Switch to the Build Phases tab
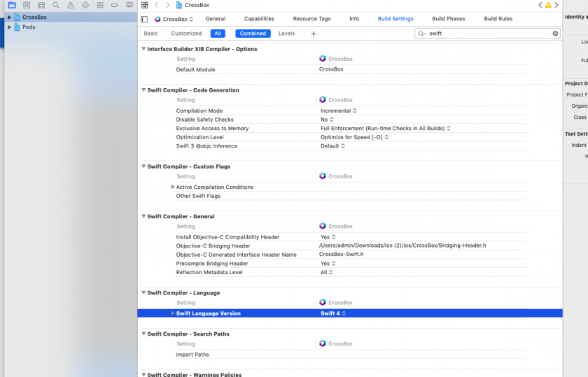588x377 pixels. point(448,19)
